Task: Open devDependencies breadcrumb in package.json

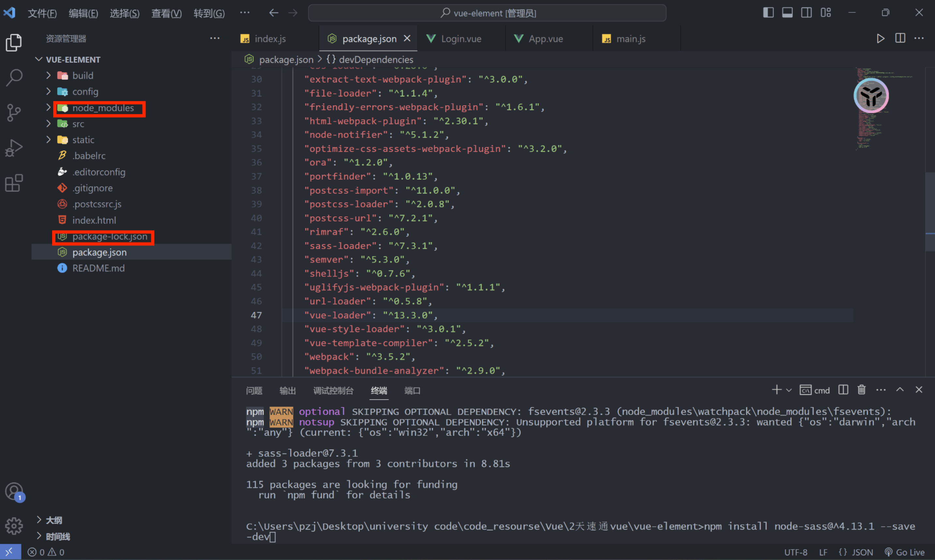Action: 375,59
